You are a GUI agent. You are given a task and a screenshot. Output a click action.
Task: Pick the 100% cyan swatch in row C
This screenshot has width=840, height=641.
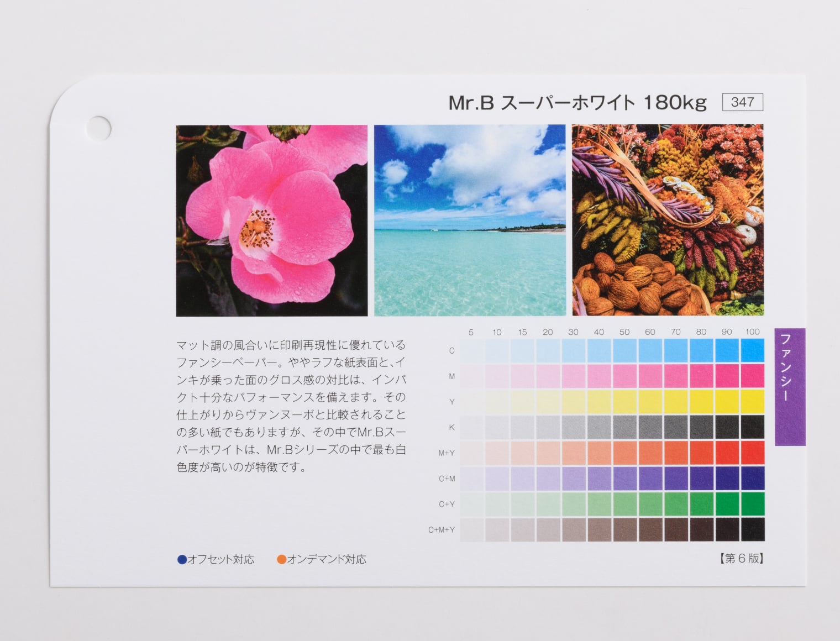point(752,350)
